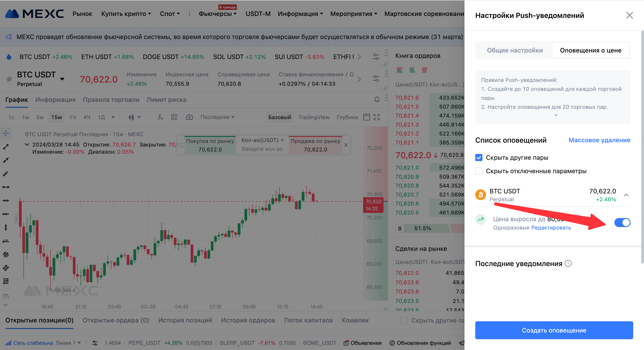
Task: Select the 1Ч chart timeframe
Action: point(72,117)
